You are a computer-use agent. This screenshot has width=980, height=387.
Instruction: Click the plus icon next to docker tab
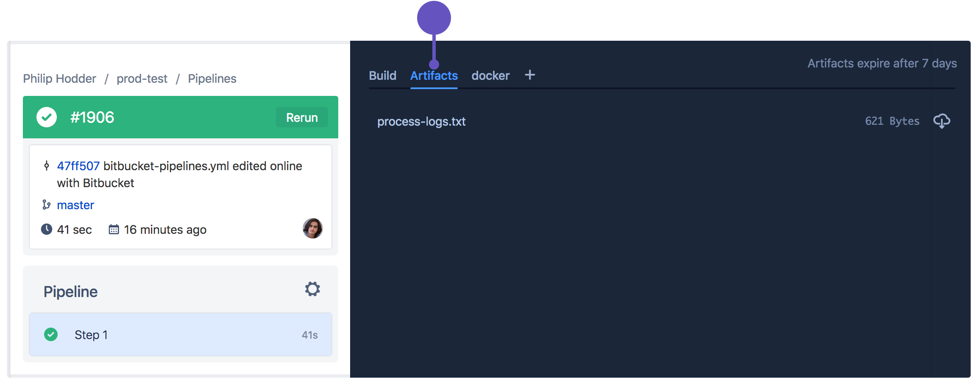point(530,75)
